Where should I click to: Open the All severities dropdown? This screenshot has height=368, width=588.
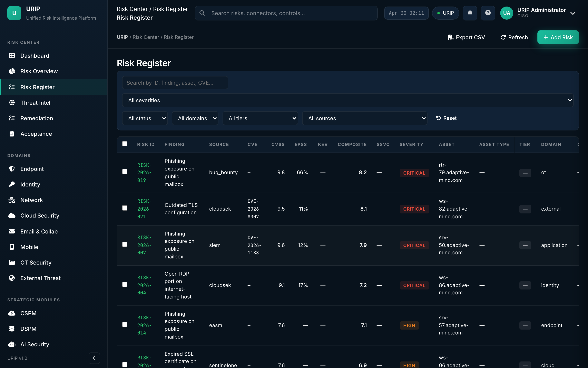tap(348, 100)
